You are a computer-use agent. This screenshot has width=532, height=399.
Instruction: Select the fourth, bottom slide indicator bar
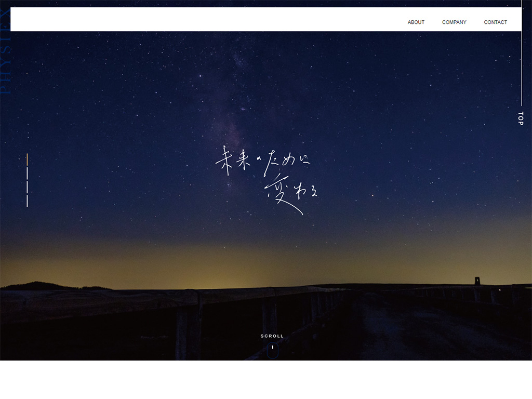[27, 200]
